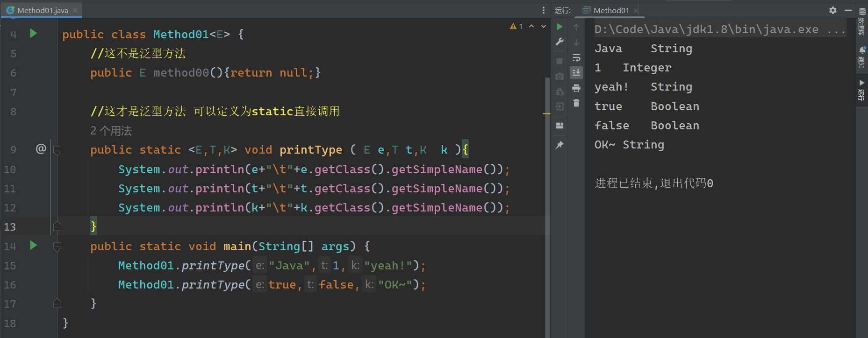Click '1 Integer' console output line
This screenshot has width=868, height=338.
(x=633, y=68)
